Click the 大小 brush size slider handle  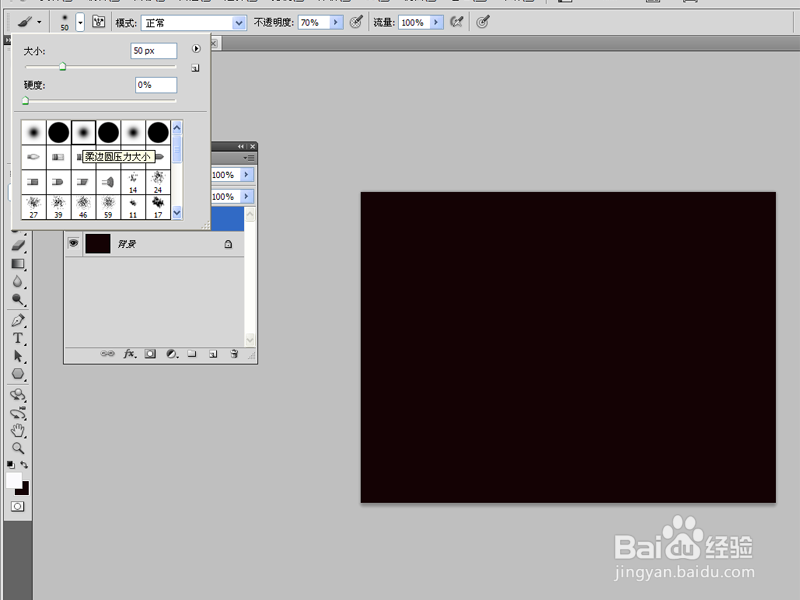tap(62, 66)
